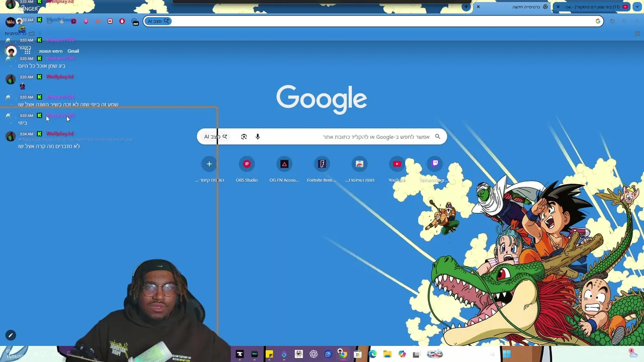Click the magnifier icon in Google search box
Screen dimensions: 644x362
pyautogui.click(x=438, y=137)
